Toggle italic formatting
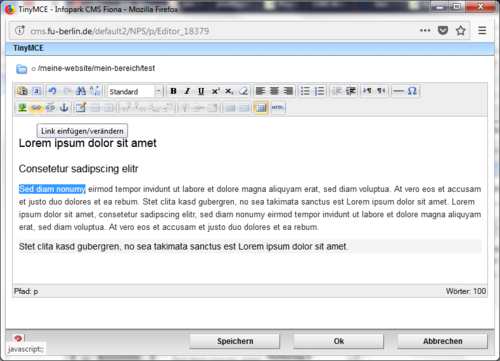The image size is (500, 361). [187, 91]
